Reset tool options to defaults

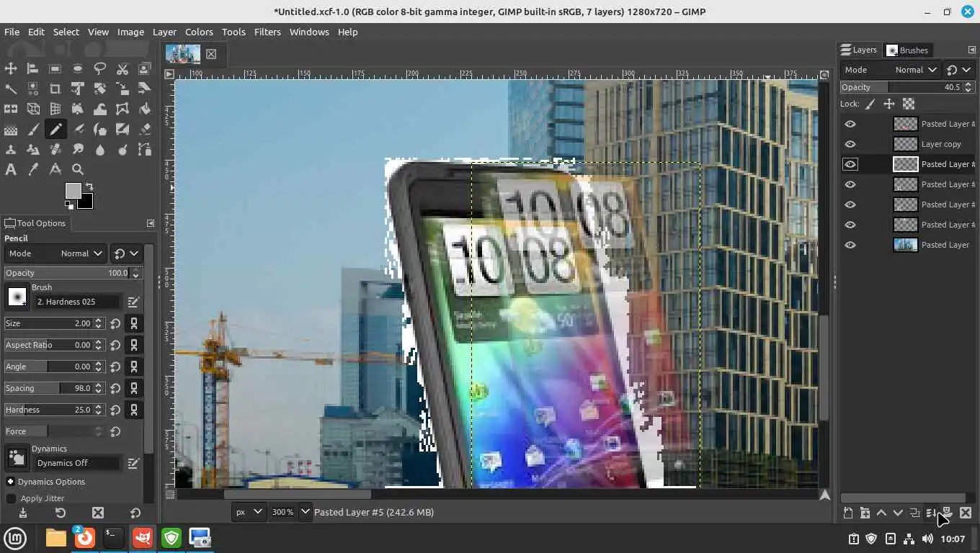point(135,513)
